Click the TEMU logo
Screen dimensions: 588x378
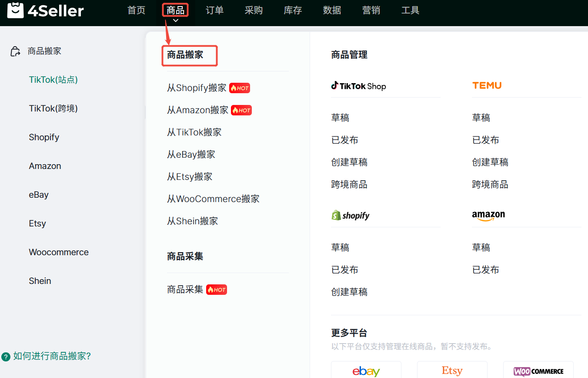tap(487, 85)
